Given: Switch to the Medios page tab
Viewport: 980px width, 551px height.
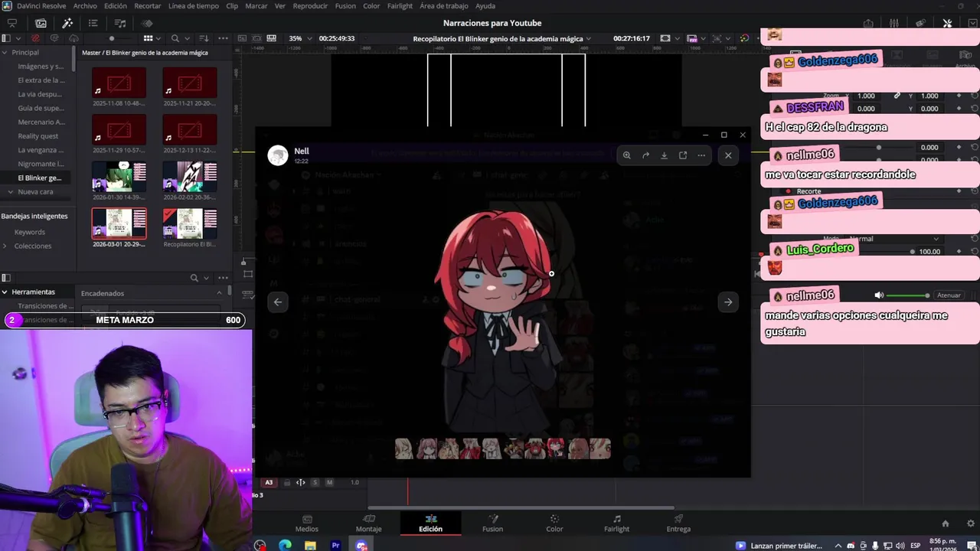Looking at the screenshot, I should 307,523.
